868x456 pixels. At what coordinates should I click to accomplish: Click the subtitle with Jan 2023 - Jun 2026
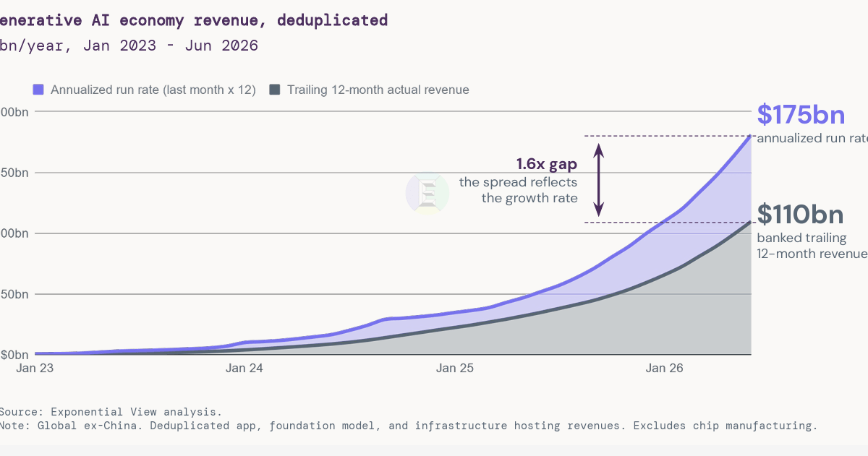129,46
